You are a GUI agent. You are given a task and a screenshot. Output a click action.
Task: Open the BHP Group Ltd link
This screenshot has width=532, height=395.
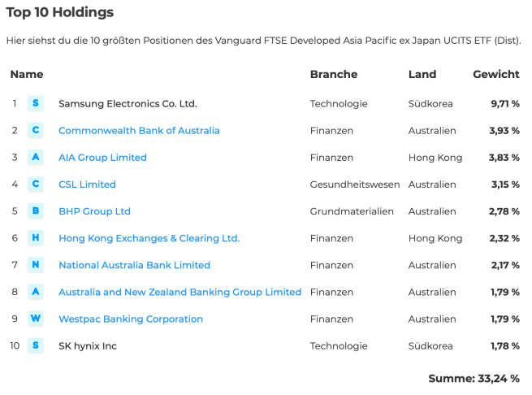pos(94,211)
